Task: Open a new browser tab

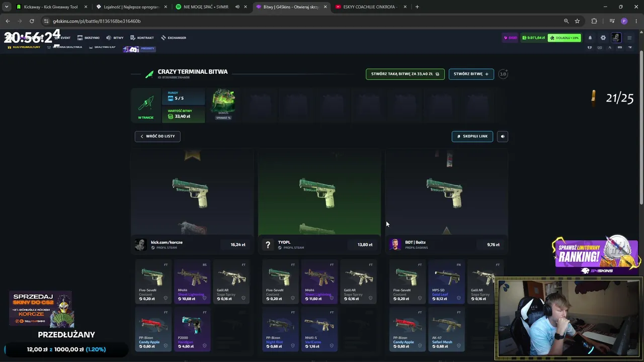Action: 417,7
